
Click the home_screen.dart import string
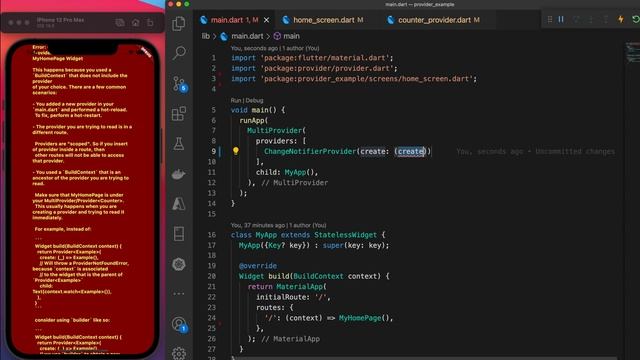tap(367, 79)
